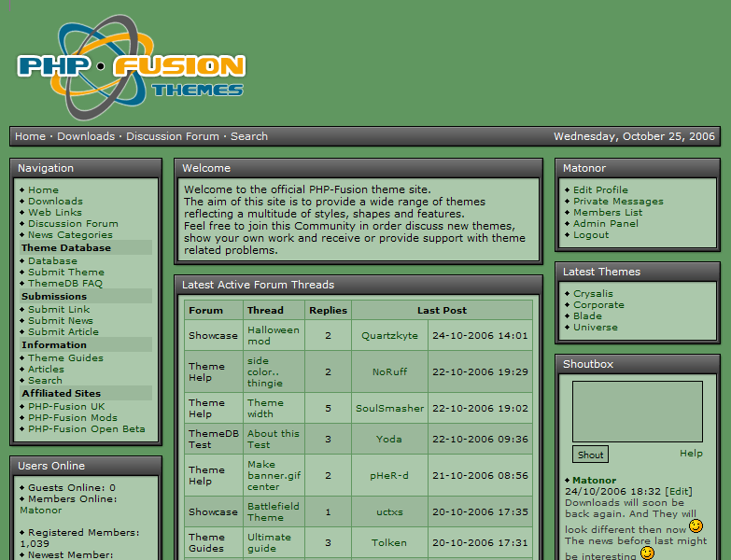Open Discussion Forum in top menu bar
Viewport: 731px width, 560px height.
click(x=173, y=136)
